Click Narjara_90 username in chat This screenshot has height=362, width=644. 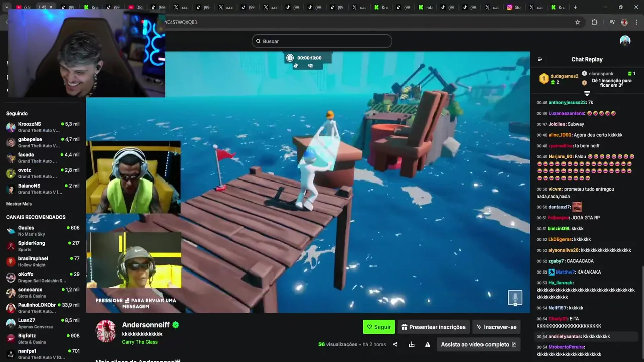tap(560, 156)
